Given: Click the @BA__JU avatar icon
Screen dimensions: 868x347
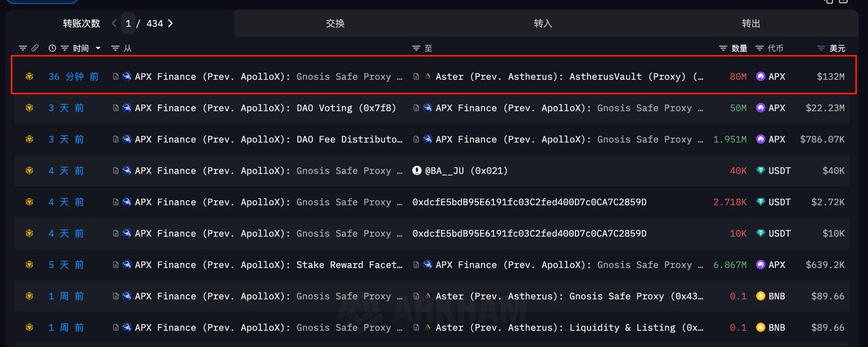Looking at the screenshot, I should point(417,171).
